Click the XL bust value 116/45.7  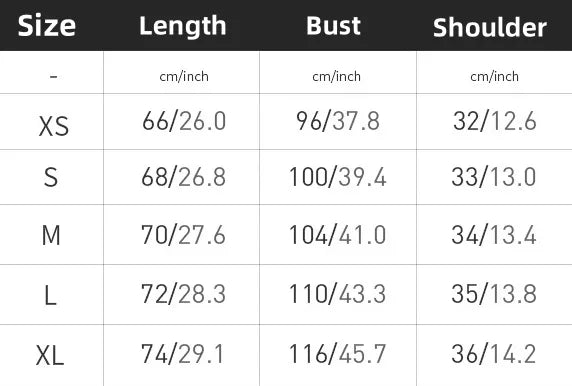pyautogui.click(x=337, y=354)
